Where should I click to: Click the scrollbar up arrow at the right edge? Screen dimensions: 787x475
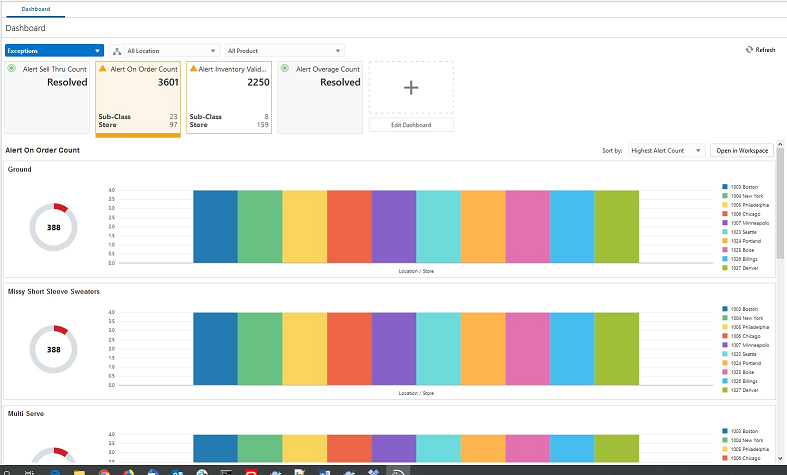(x=780, y=144)
